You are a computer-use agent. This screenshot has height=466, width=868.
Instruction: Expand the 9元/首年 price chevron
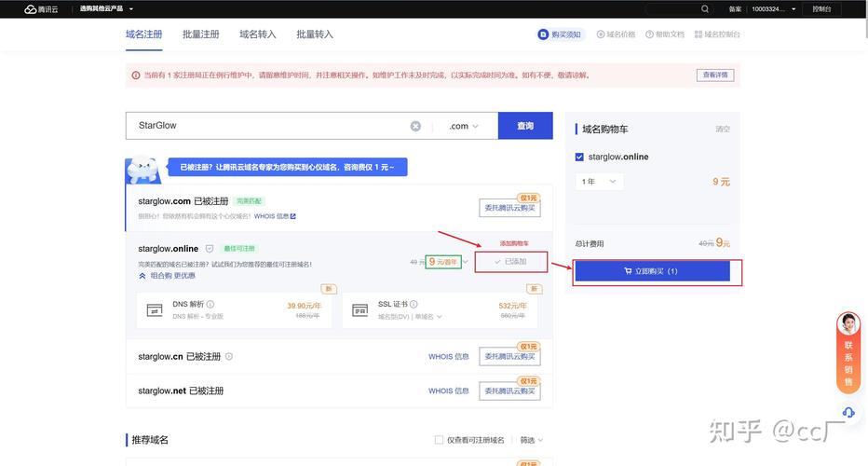coord(466,262)
